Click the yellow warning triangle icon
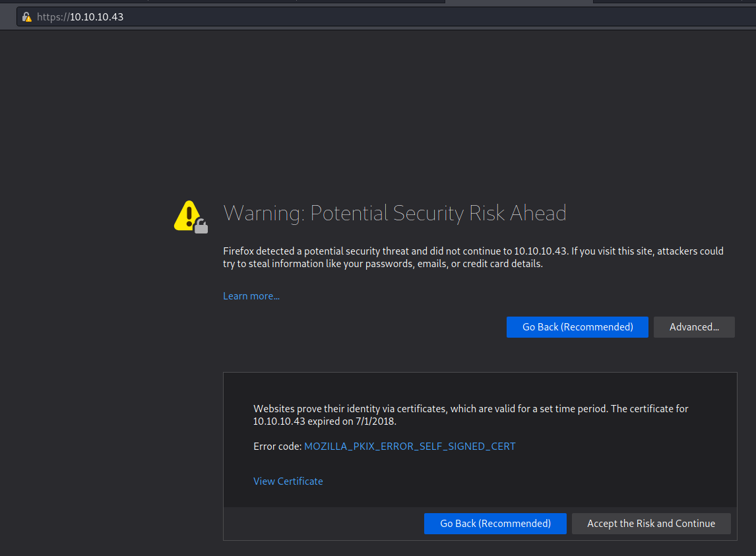 pos(187,215)
